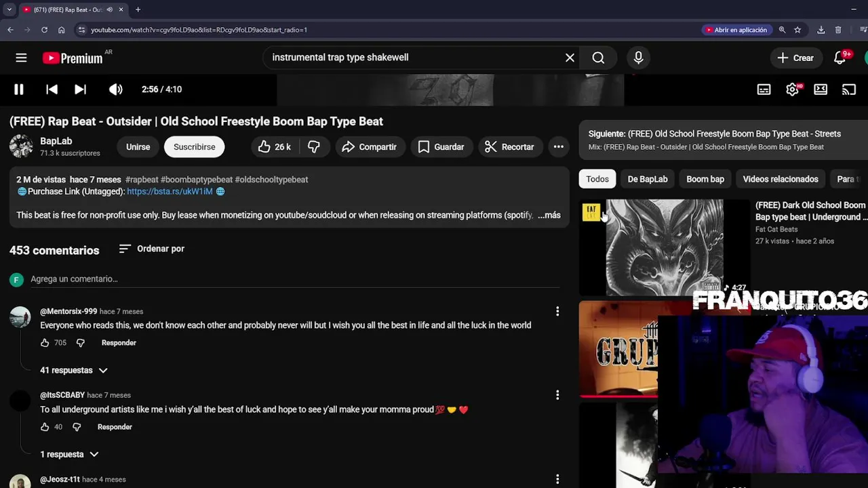Go to YouTube Premium home logo
Viewport: 868px width, 488px height.
tap(73, 58)
